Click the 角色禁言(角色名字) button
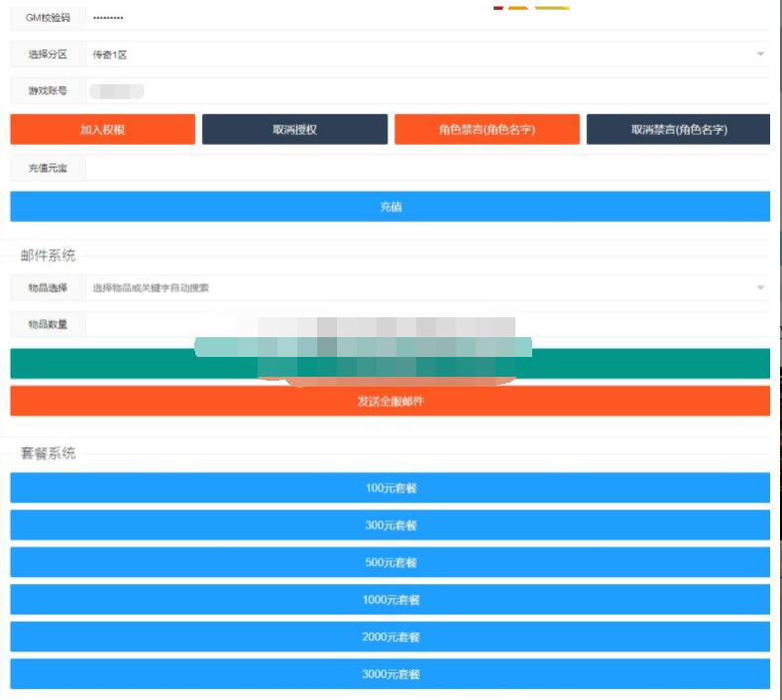Viewport: 782px width, 700px height. [x=487, y=130]
